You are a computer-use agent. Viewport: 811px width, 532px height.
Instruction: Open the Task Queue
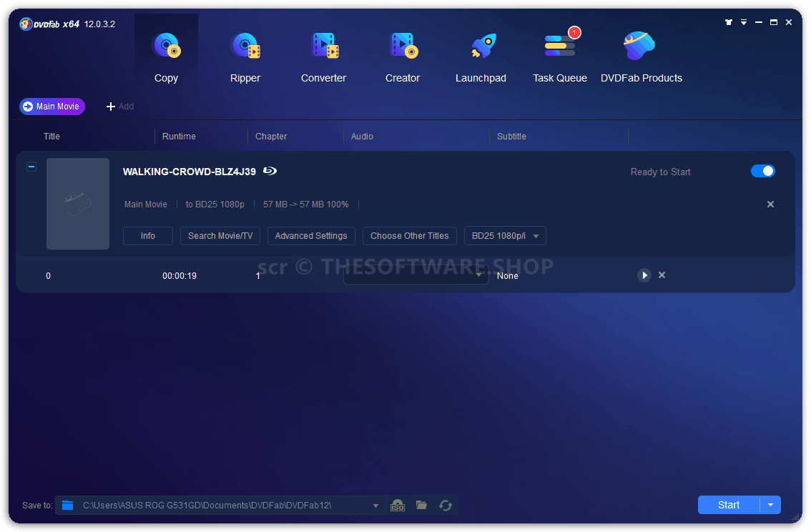(560, 57)
